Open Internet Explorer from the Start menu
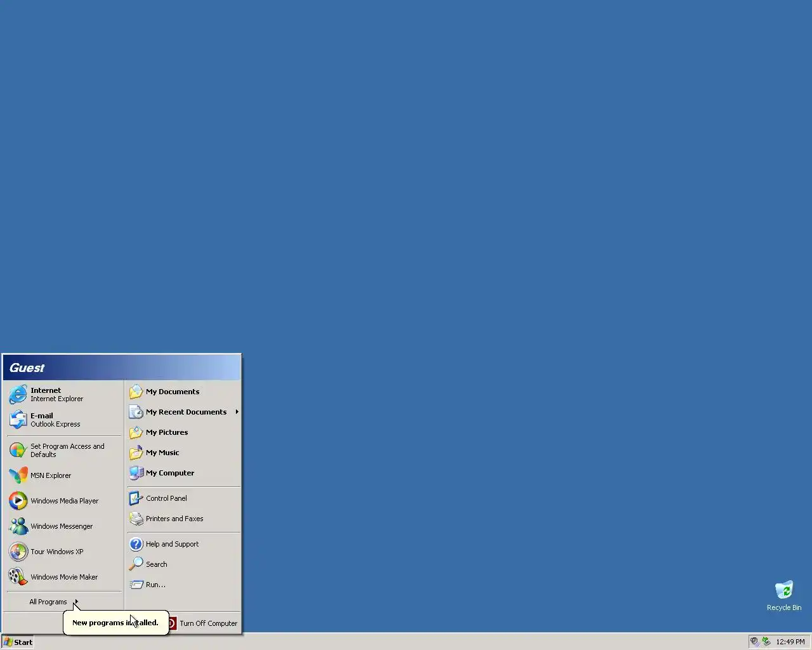 pos(63,394)
